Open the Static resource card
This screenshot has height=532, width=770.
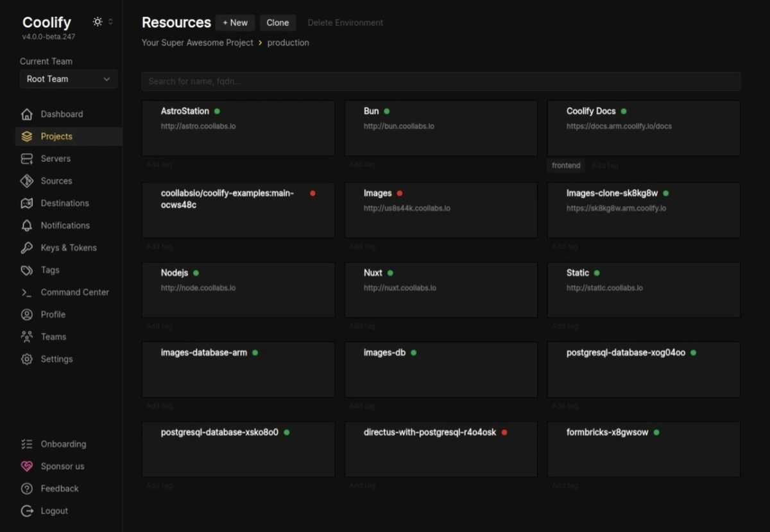644,289
